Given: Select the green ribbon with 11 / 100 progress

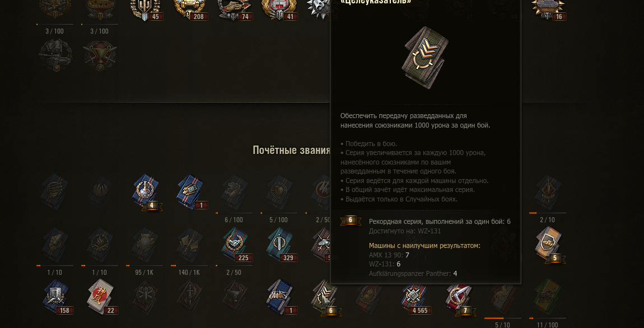Looking at the screenshot, I should click(548, 297).
